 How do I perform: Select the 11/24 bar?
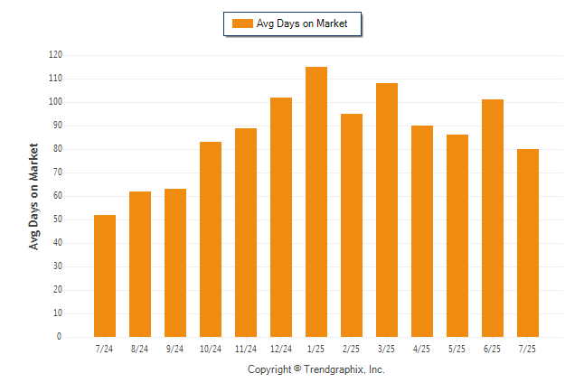coord(246,233)
